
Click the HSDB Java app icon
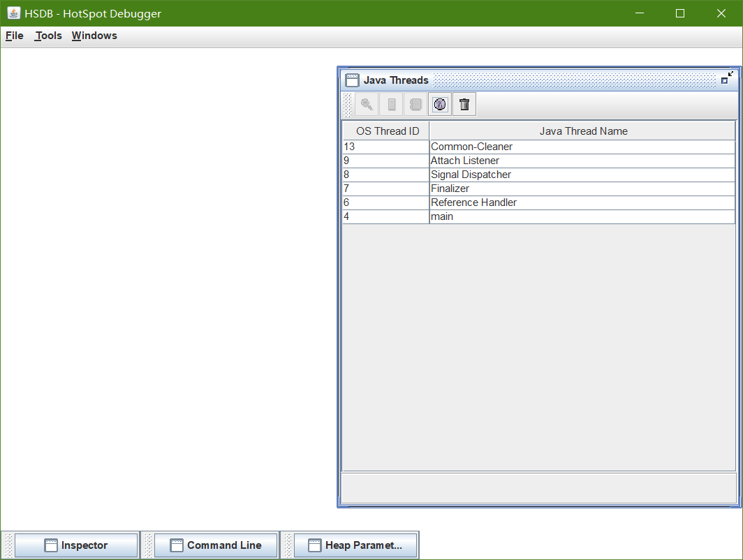(13, 13)
